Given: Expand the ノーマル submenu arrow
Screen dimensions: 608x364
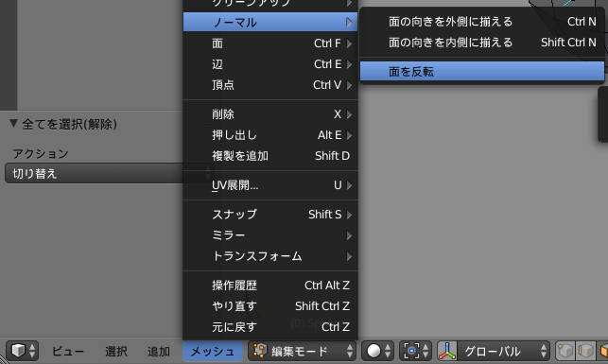Looking at the screenshot, I should tap(349, 22).
